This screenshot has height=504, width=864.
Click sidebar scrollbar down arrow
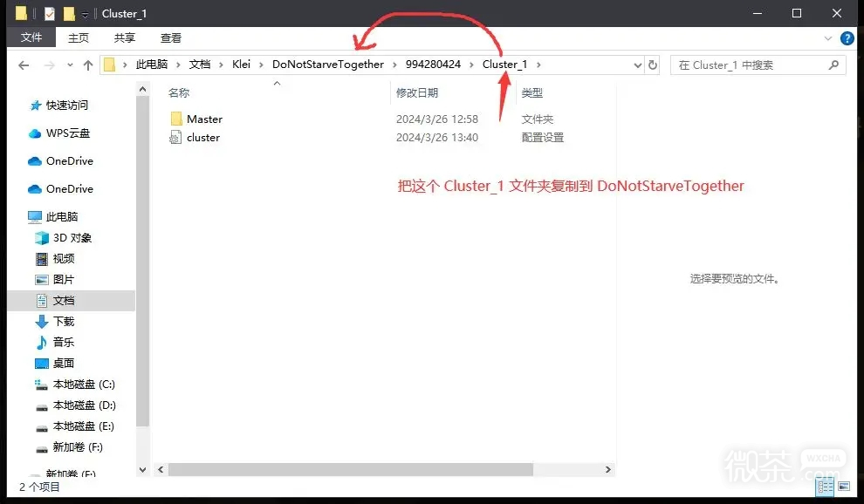click(143, 470)
